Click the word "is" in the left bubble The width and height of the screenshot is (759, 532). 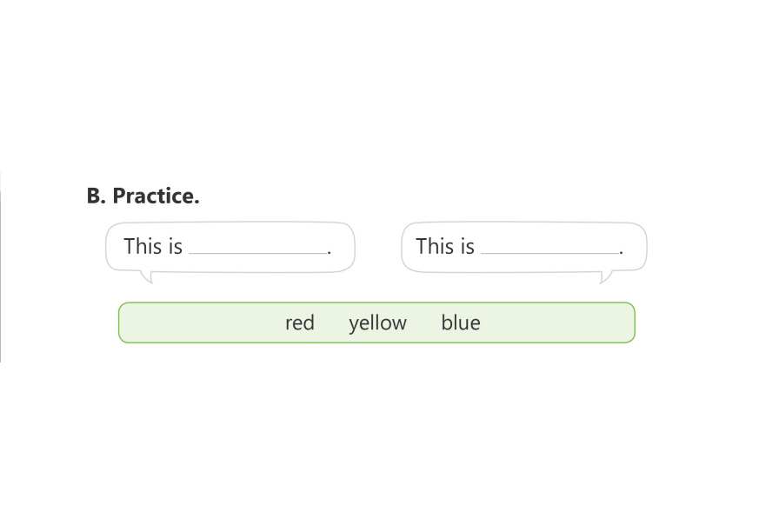tap(175, 247)
